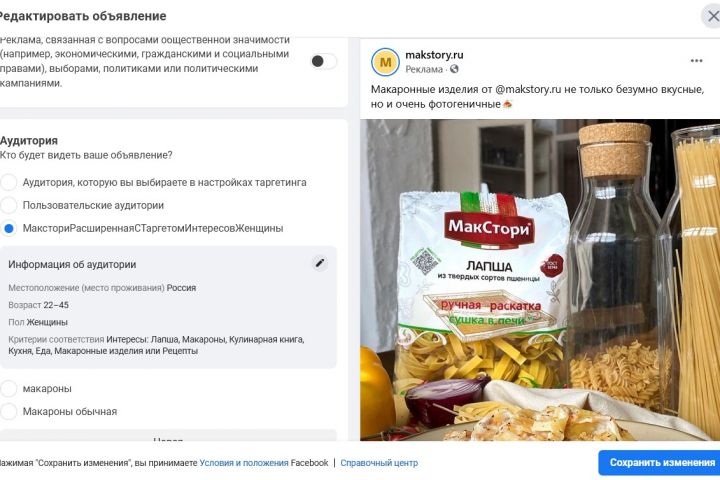Click the Информация об аудитории header
The height and width of the screenshot is (480, 720).
[x=72, y=264]
